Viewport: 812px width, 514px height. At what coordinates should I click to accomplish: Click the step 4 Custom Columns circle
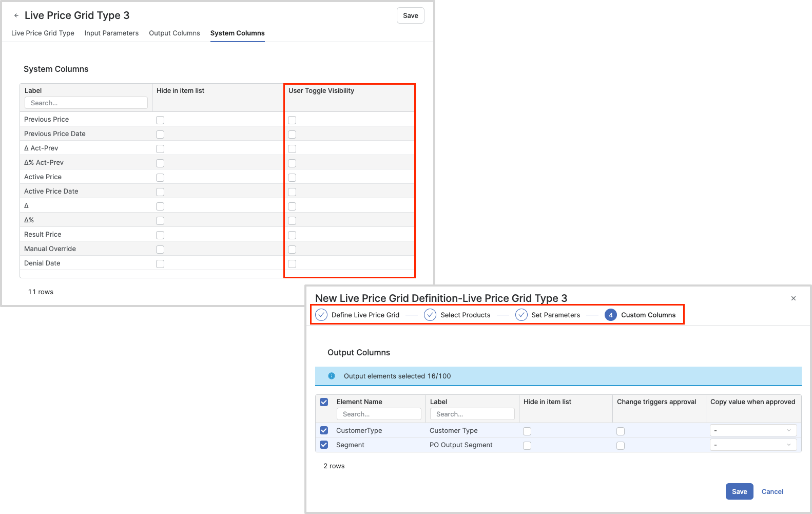click(610, 315)
